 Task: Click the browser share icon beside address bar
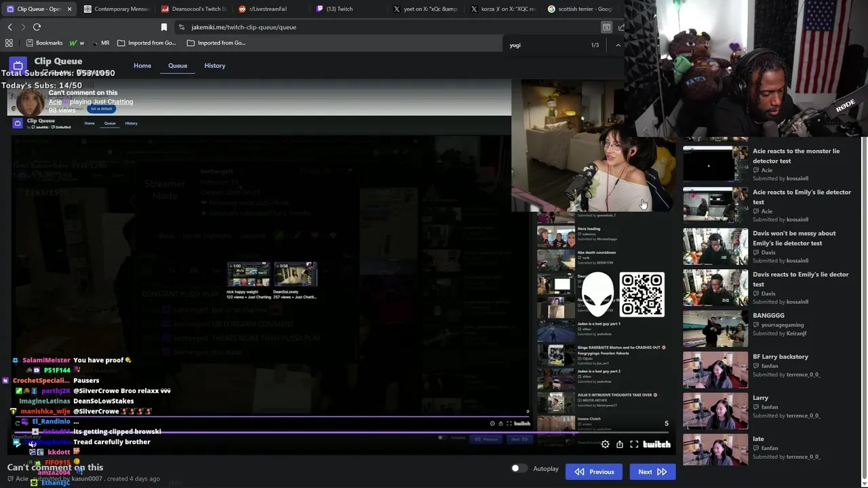620,27
